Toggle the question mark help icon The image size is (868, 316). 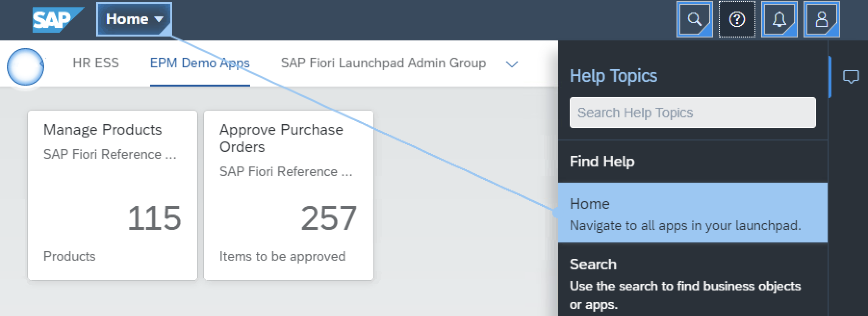pyautogui.click(x=737, y=19)
